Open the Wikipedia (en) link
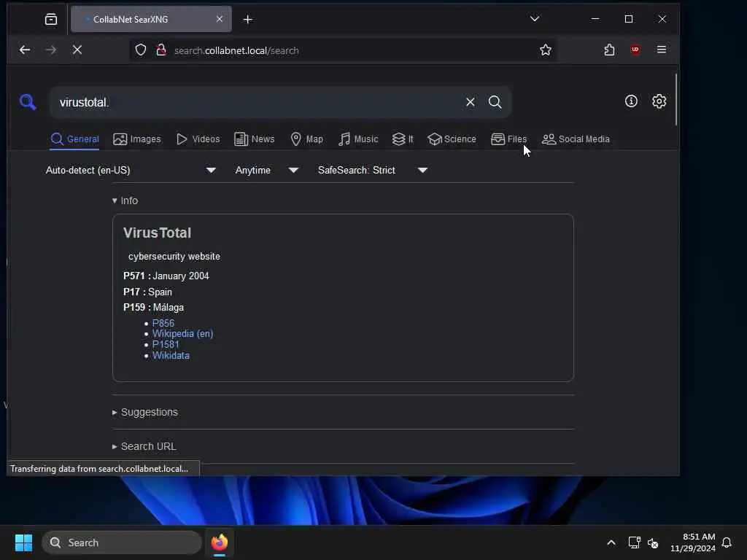 [x=182, y=333]
